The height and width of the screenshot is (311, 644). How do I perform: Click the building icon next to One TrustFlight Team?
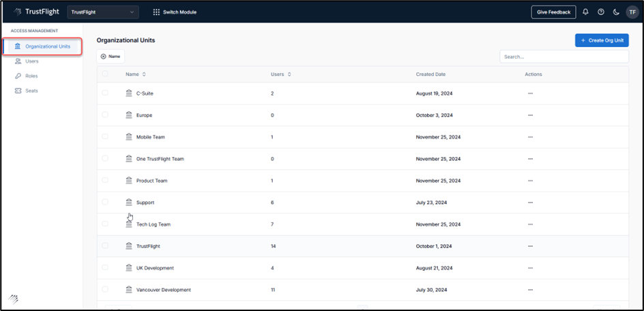pos(129,159)
